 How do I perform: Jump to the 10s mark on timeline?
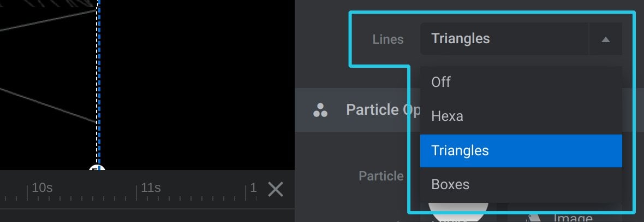pyautogui.click(x=42, y=188)
